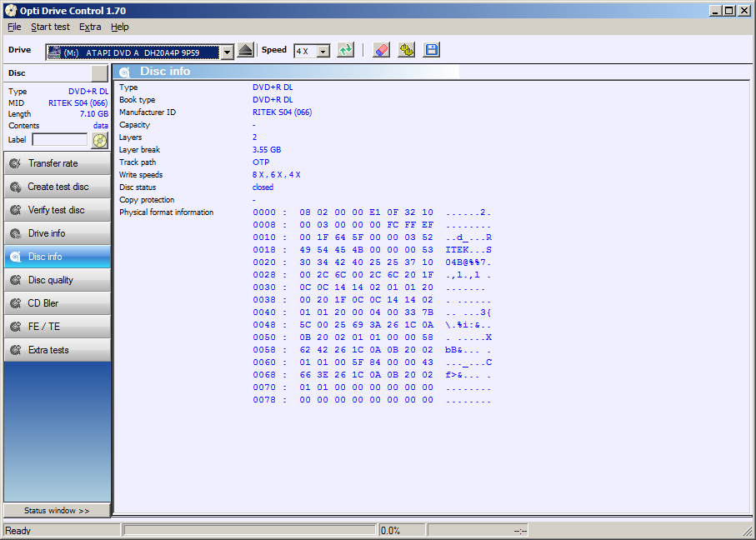Click the sidebar MID RITEK S04 value

tap(78, 102)
